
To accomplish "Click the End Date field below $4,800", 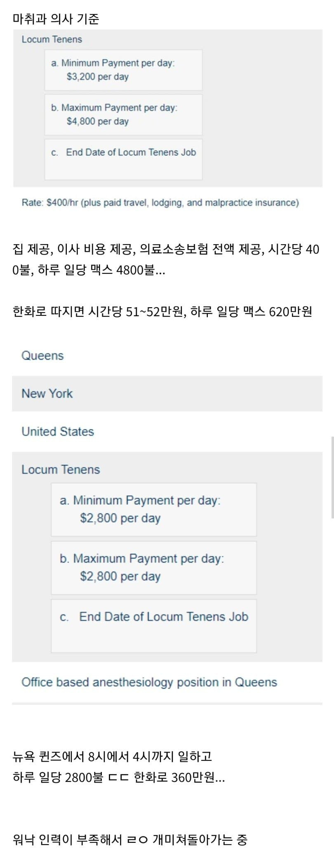I will [123, 159].
